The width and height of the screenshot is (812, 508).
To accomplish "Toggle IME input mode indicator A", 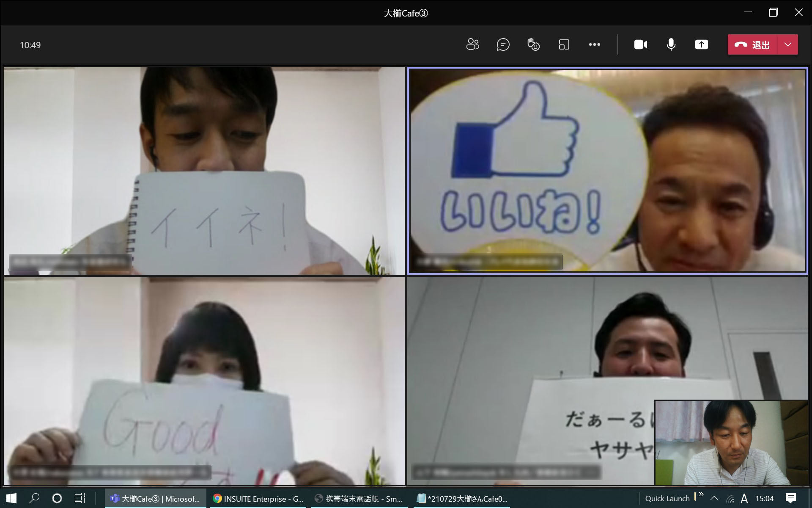I will pos(744,499).
